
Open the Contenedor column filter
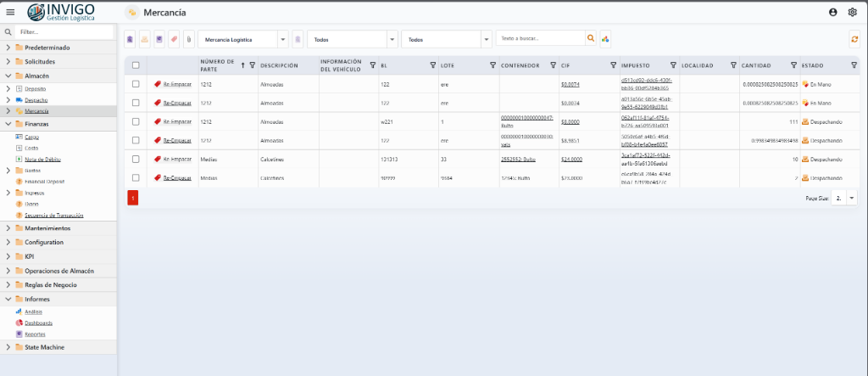tap(553, 65)
